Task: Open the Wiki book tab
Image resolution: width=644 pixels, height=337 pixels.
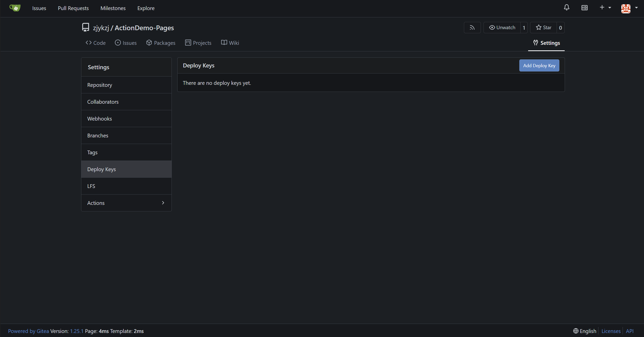Action: 230,43
